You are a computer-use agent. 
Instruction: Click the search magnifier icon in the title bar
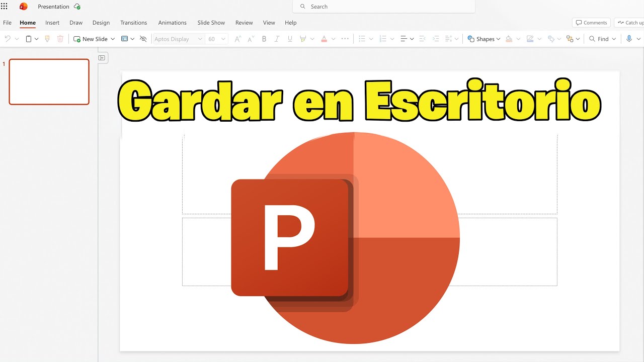click(x=303, y=7)
